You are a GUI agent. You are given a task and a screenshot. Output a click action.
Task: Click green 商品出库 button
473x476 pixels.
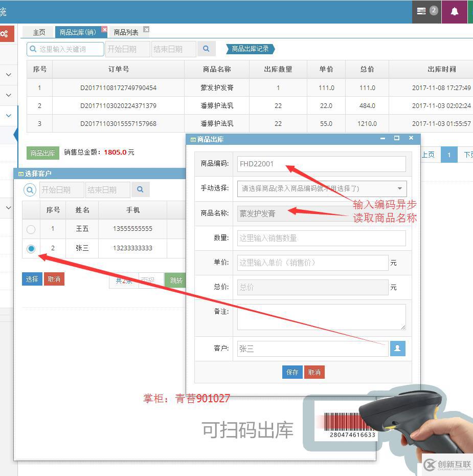coord(43,153)
